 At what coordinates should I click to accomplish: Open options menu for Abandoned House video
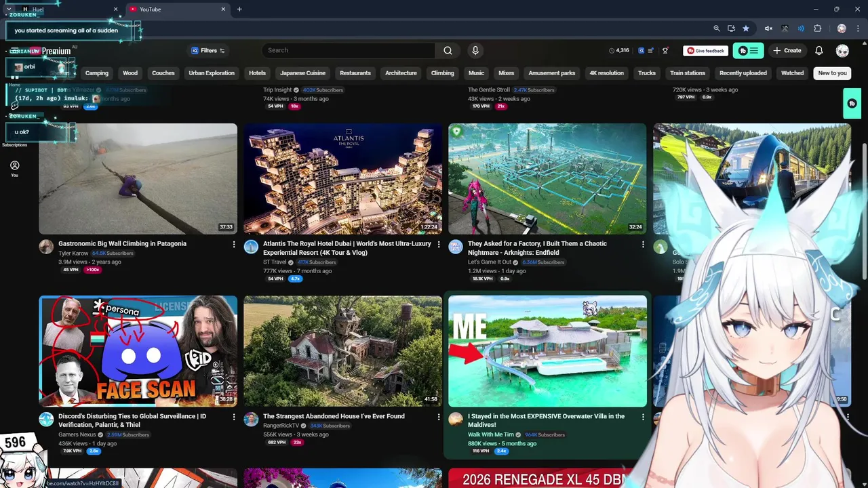tap(439, 417)
